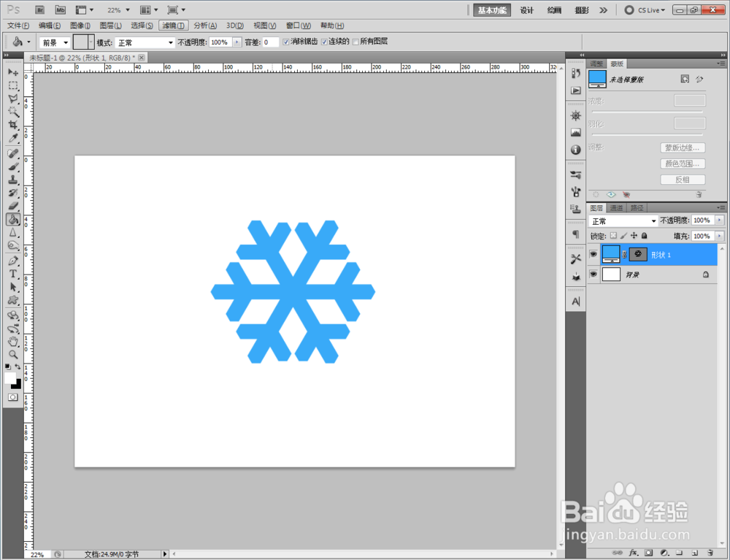Open the 图层(L) menu

tap(111, 25)
